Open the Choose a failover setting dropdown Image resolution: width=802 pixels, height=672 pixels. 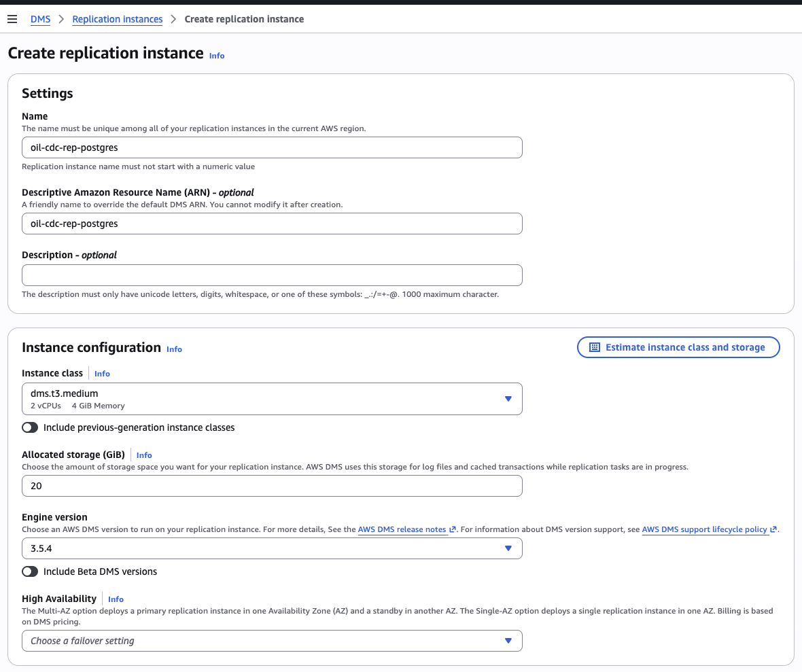[x=272, y=641]
